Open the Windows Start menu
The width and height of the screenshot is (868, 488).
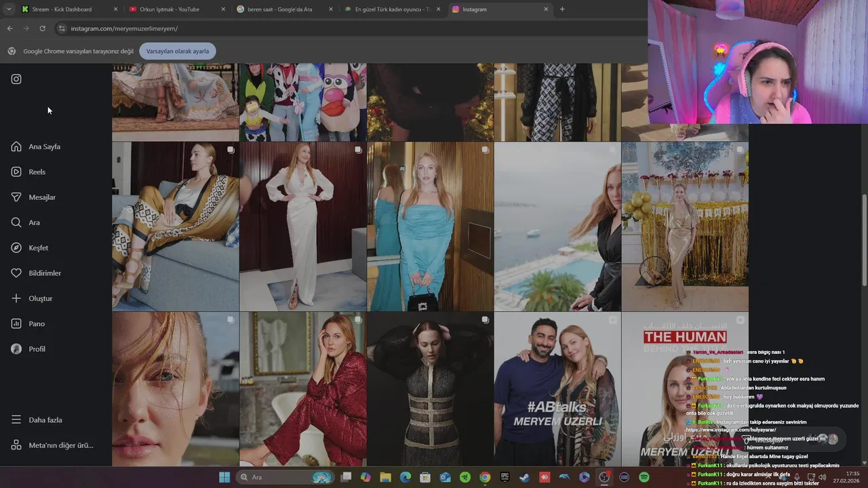click(x=224, y=477)
